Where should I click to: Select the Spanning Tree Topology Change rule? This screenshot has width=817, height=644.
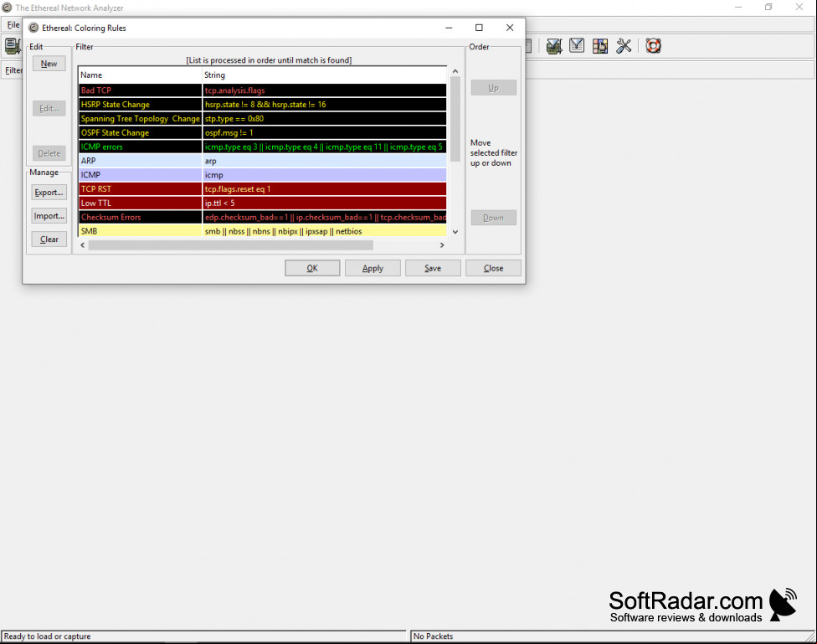(x=263, y=118)
